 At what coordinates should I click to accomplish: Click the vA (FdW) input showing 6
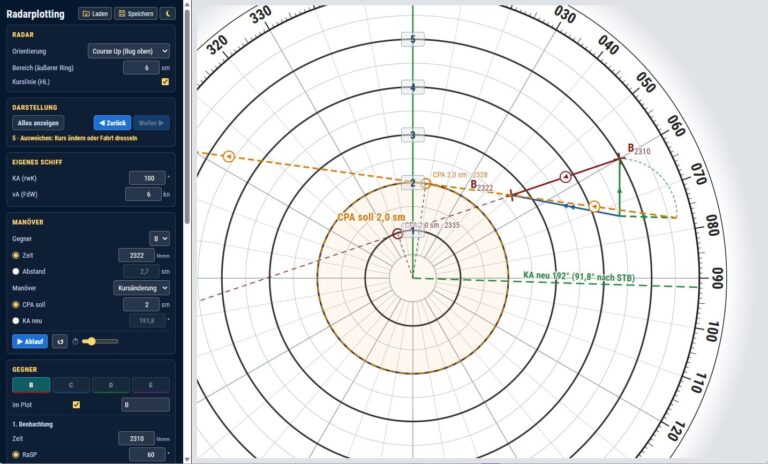point(143,195)
